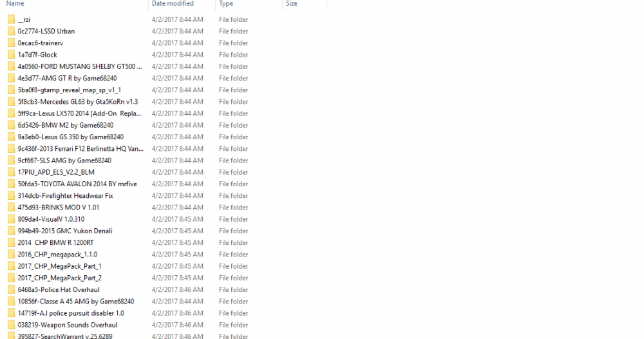Click folder icon of 5ff9ca-Lexus LX570 2014
The height and width of the screenshot is (339, 644).
11,113
